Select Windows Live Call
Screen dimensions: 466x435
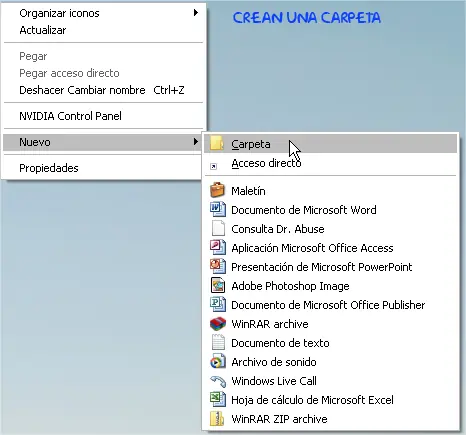330,381
